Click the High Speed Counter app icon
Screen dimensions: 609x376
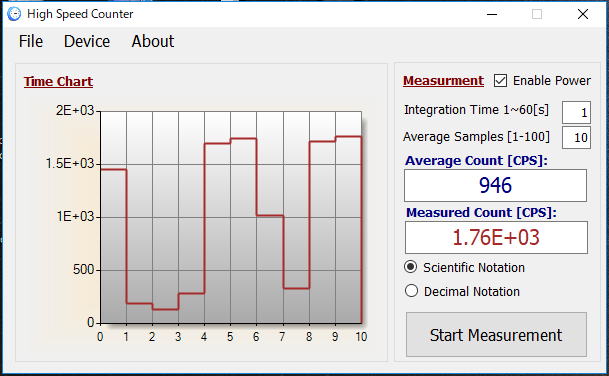(14, 14)
